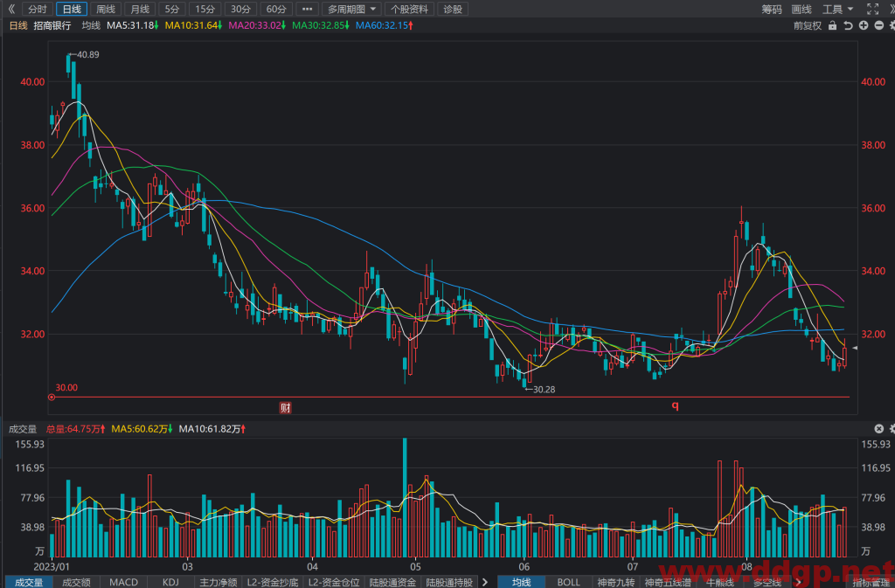
Task: Select the L2-资金抄底 indicator tab
Action: point(273,582)
